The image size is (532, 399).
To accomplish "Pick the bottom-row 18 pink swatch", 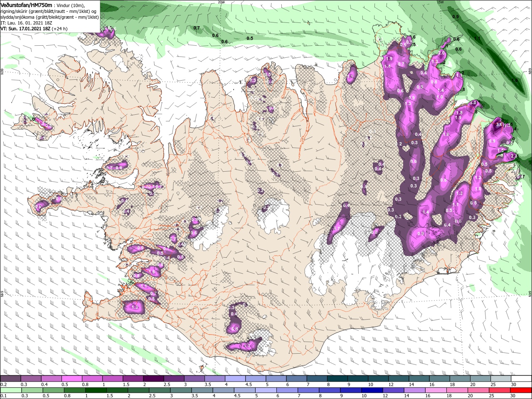I will click(457, 390).
